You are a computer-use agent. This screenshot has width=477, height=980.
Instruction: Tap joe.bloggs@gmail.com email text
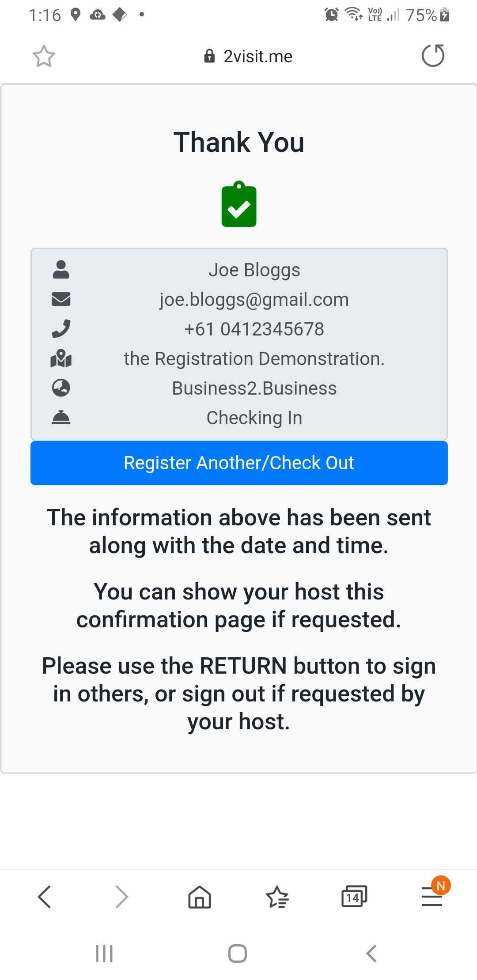pos(254,299)
